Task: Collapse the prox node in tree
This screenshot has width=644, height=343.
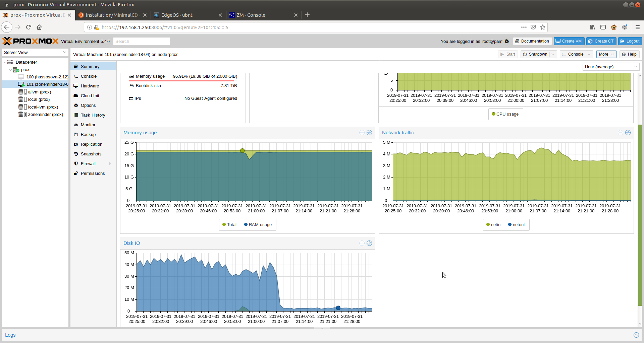Action: click(10, 70)
